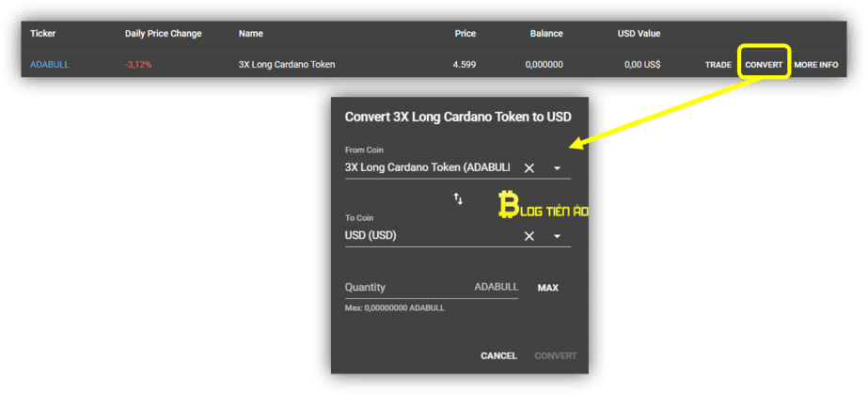Screen dimensions: 868x395
Task: Expand the To Coin dropdown arrow
Action: click(557, 237)
